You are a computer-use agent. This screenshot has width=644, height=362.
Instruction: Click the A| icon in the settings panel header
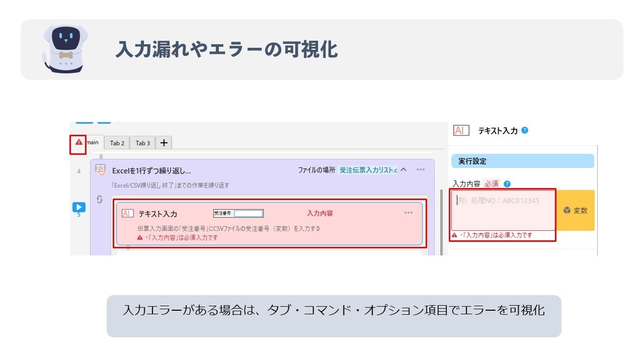(461, 130)
